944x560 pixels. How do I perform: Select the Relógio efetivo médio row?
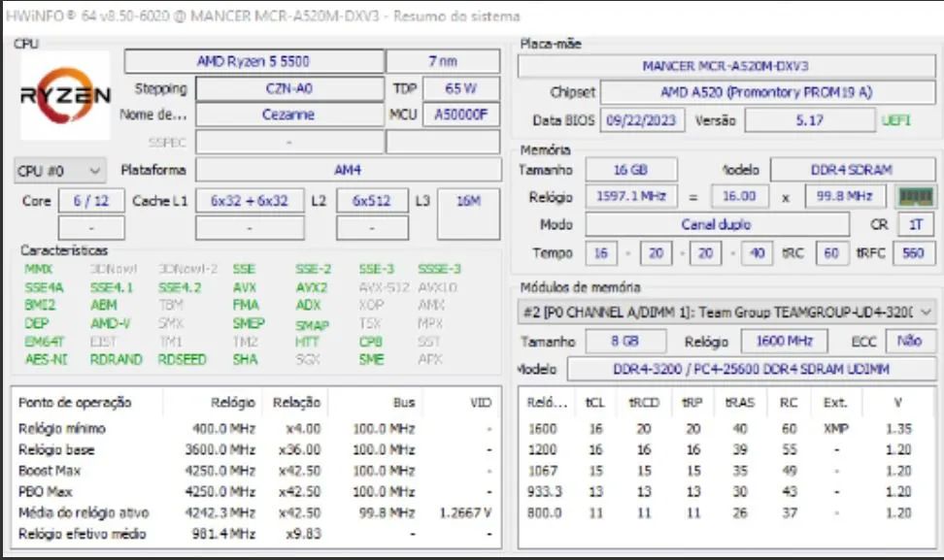[255, 534]
